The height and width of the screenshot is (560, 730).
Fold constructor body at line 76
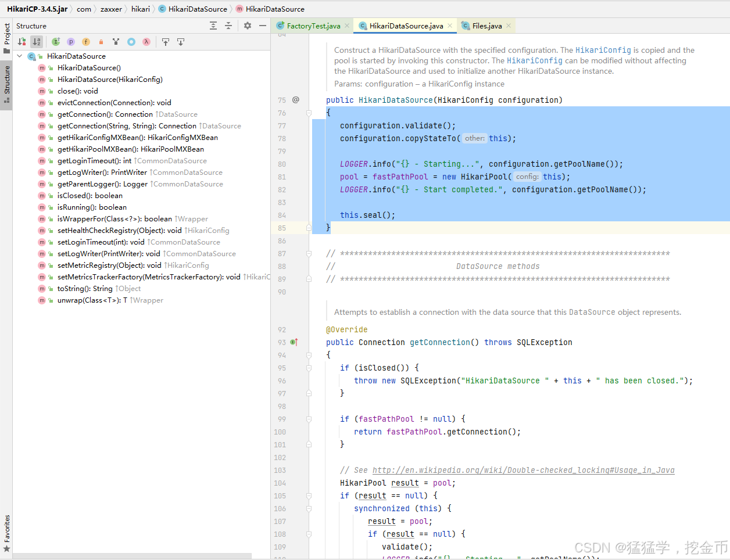pyautogui.click(x=309, y=113)
